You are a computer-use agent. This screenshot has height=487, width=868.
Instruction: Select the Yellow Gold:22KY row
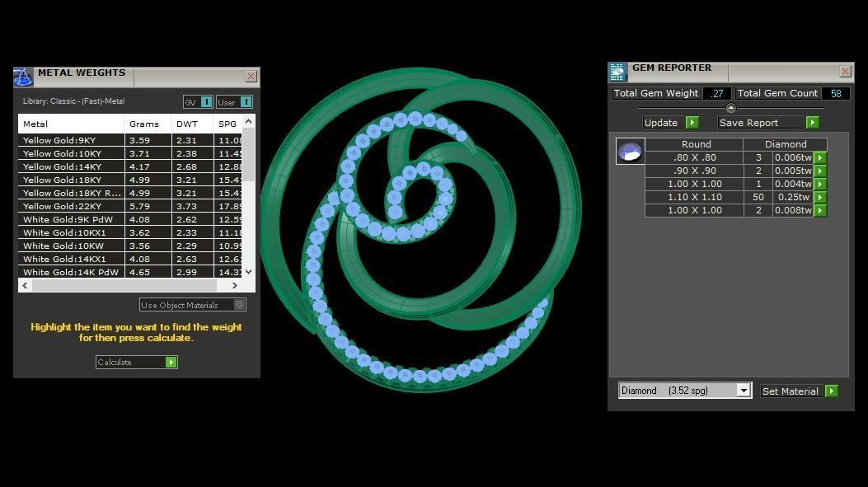point(130,206)
